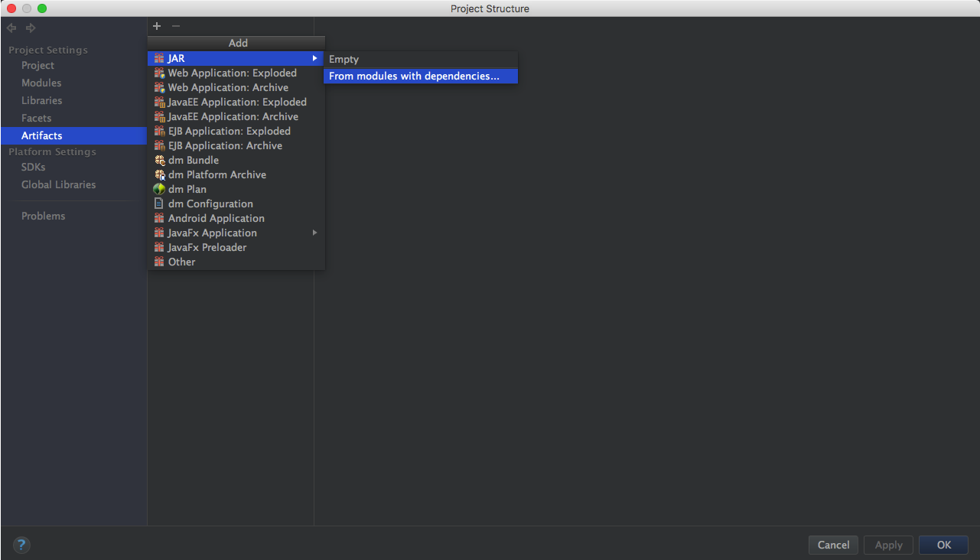Click the Cancel button
This screenshot has width=980, height=560.
[833, 545]
